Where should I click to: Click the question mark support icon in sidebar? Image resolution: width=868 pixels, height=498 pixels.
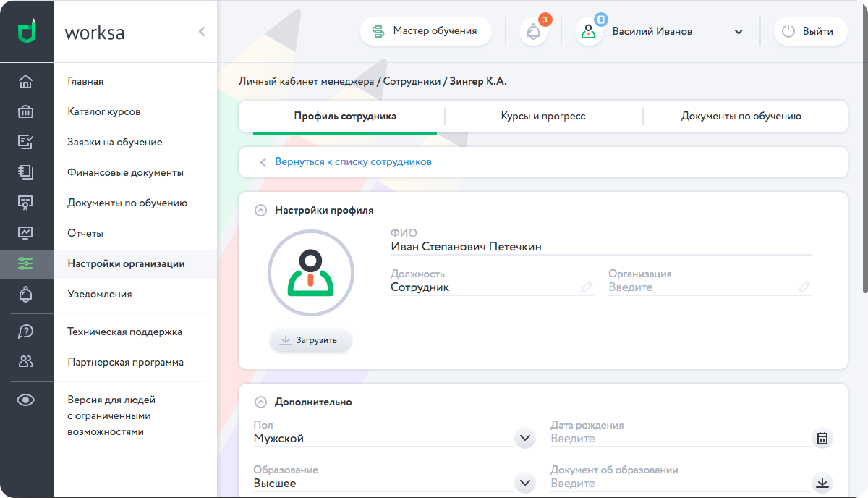[26, 332]
